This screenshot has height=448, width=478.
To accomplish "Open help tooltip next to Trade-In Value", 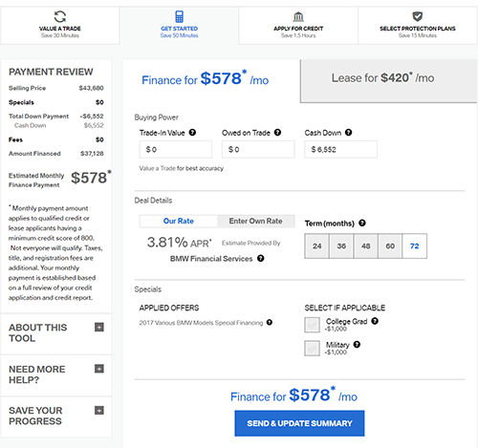I will coord(192,133).
